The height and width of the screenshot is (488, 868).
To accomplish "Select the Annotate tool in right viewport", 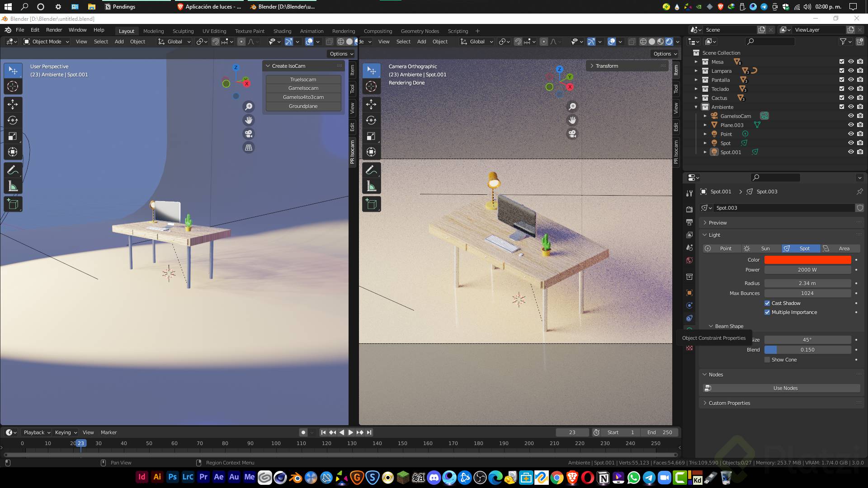I will pos(371,170).
